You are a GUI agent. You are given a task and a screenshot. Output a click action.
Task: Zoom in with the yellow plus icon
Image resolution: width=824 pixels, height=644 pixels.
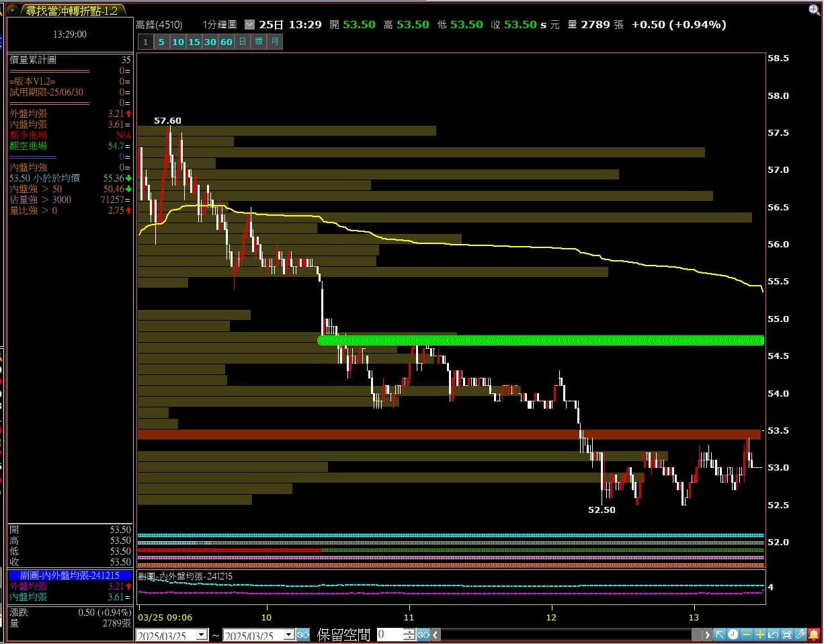point(759,635)
